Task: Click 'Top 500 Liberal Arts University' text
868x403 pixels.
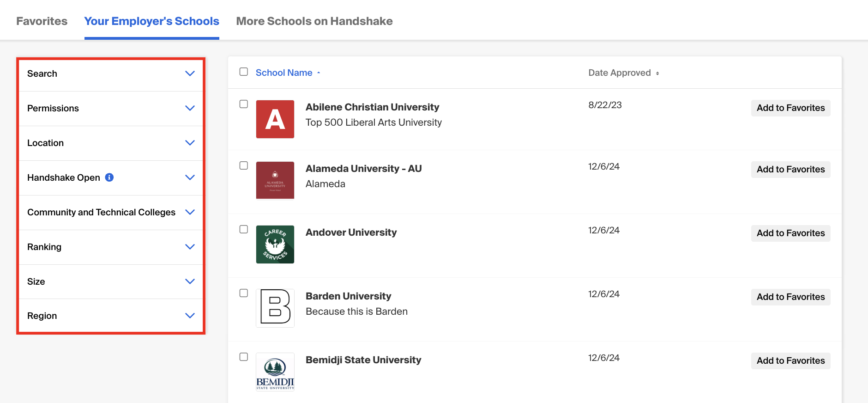Action: click(x=374, y=122)
